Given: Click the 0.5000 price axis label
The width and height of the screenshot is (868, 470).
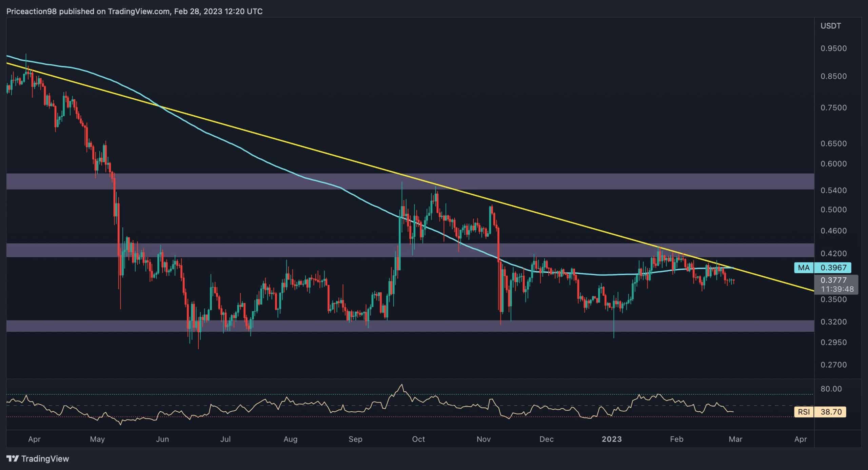Looking at the screenshot, I should point(833,210).
